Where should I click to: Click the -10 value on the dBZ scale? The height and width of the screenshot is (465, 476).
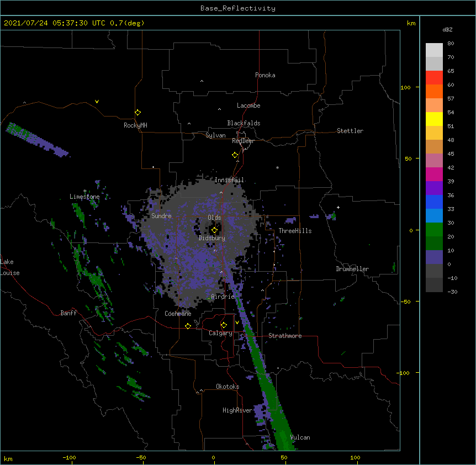click(x=452, y=278)
